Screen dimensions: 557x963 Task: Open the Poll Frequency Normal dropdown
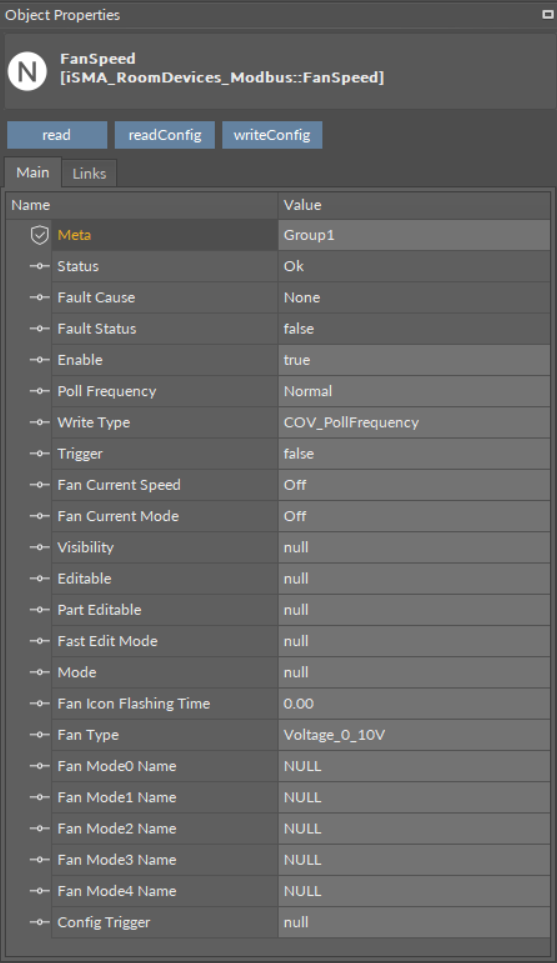[x=414, y=391]
